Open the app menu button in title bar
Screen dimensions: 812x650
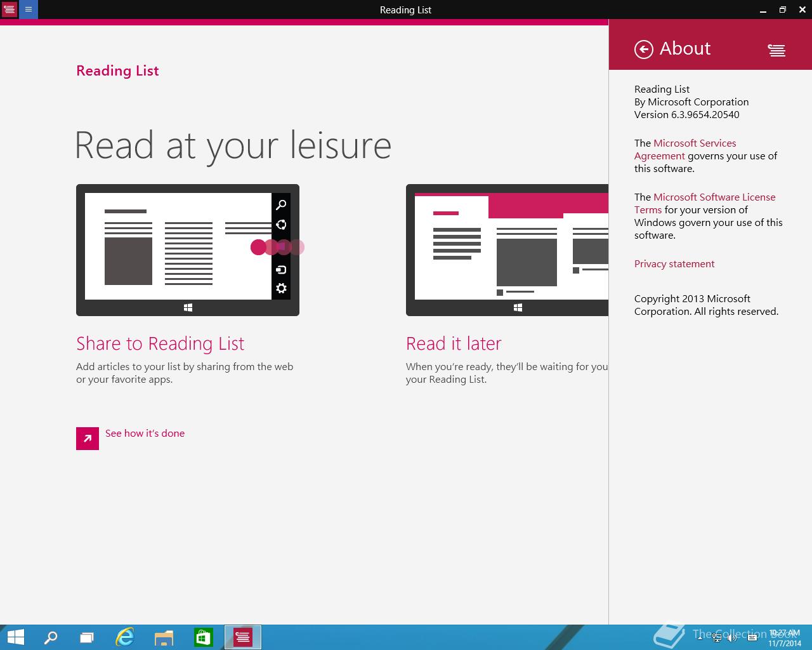[29, 10]
